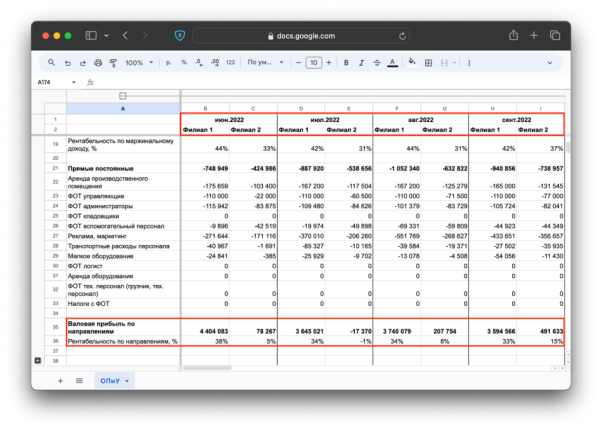Decrease font size with minus button
The image size is (602, 431).
(x=298, y=63)
